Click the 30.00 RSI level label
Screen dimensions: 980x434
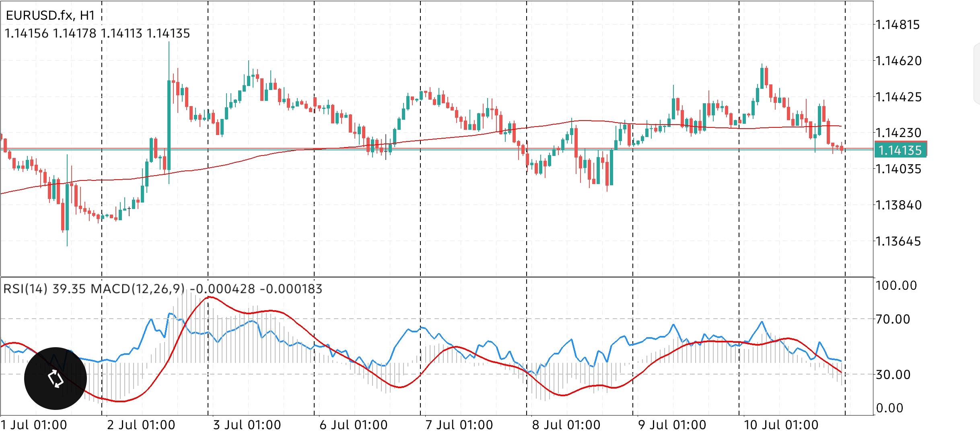(893, 375)
